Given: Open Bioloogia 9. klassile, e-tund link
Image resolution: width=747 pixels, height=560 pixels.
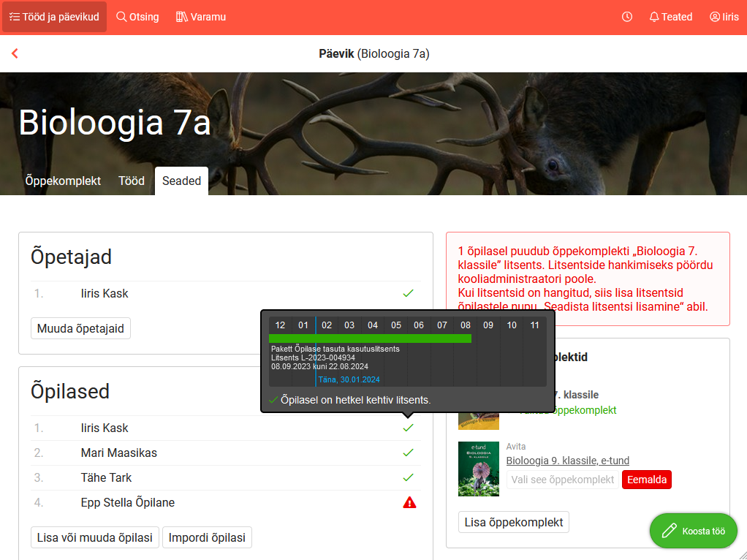Looking at the screenshot, I should [x=567, y=461].
